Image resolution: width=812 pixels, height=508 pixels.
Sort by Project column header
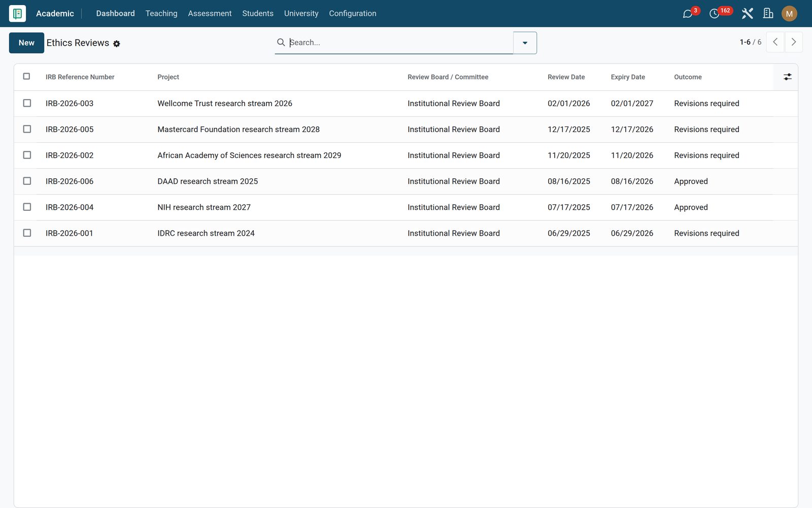point(168,77)
